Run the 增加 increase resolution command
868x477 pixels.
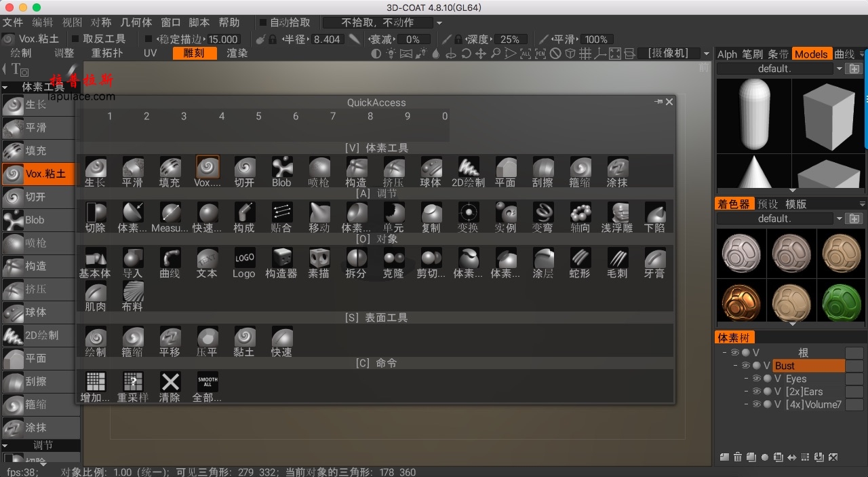click(x=95, y=387)
